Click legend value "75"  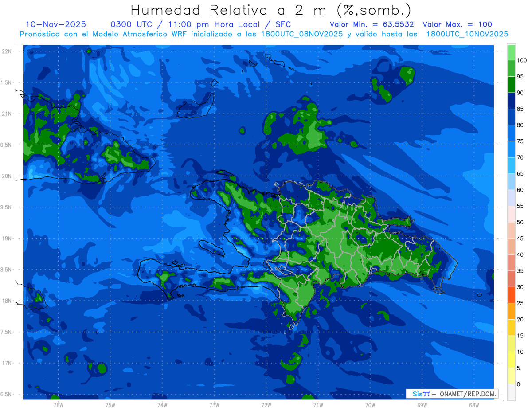pos(520,141)
